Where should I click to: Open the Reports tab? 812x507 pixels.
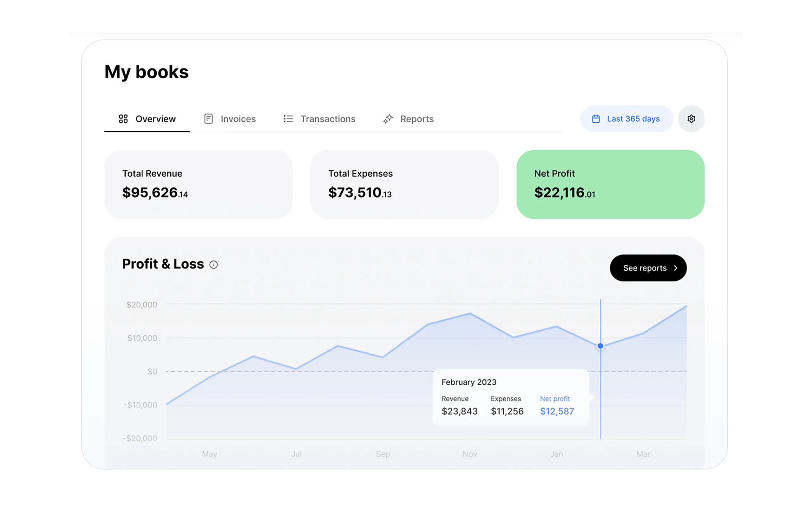[x=408, y=119]
